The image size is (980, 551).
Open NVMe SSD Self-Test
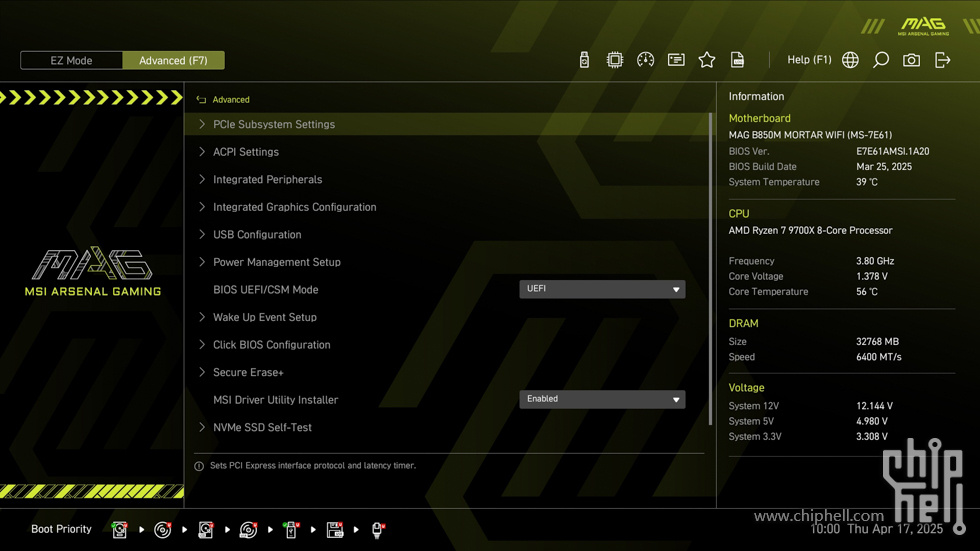262,427
